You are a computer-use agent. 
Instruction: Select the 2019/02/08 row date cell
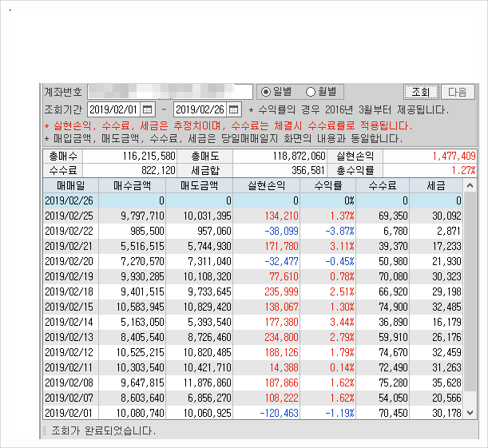point(71,383)
